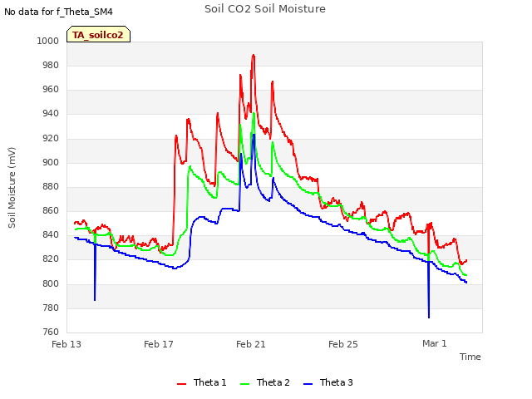Click the tallest green Theta 2 peak after Feb 21

(x=254, y=114)
